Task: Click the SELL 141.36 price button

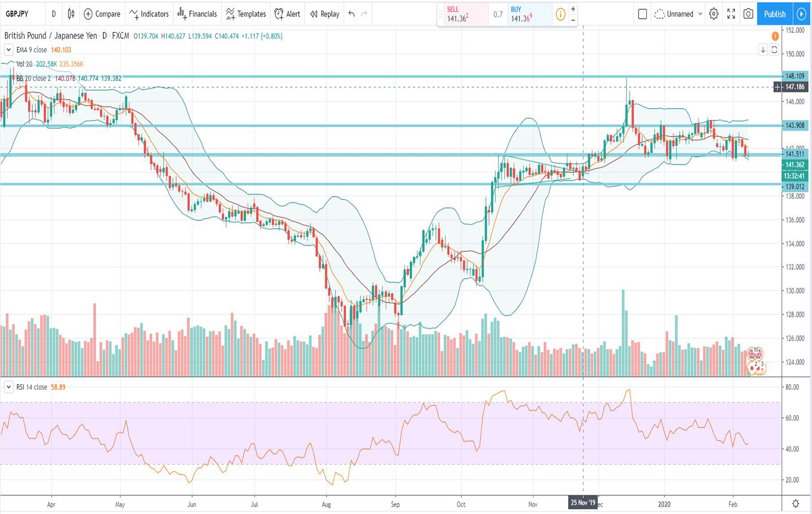Action: (x=463, y=15)
